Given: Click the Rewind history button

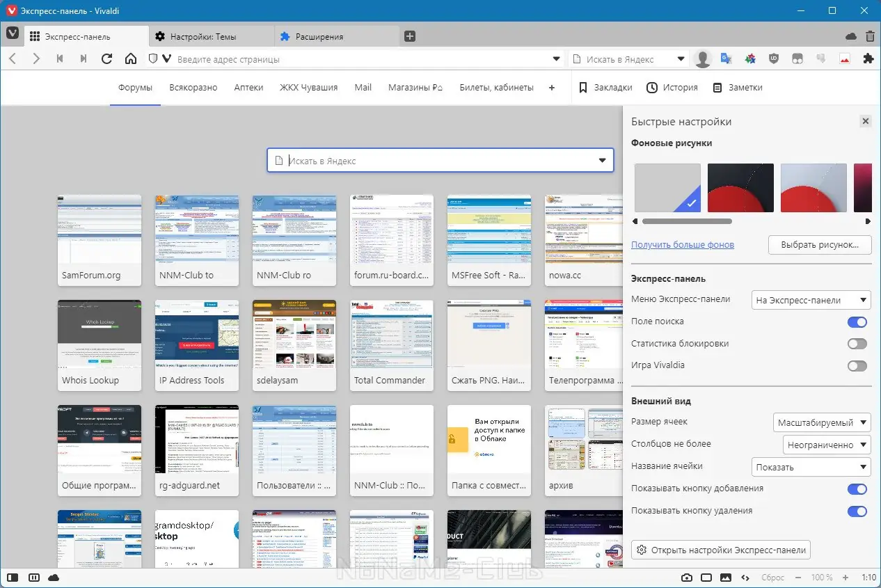Looking at the screenshot, I should point(60,59).
